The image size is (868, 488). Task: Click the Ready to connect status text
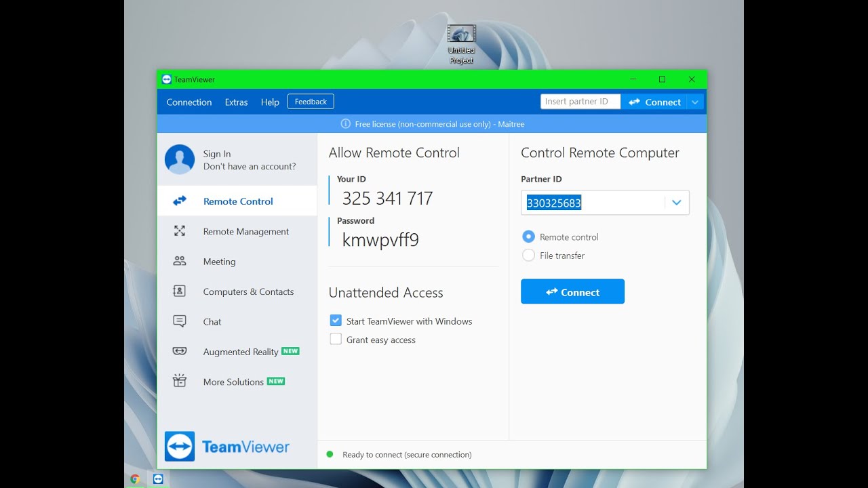coord(407,455)
